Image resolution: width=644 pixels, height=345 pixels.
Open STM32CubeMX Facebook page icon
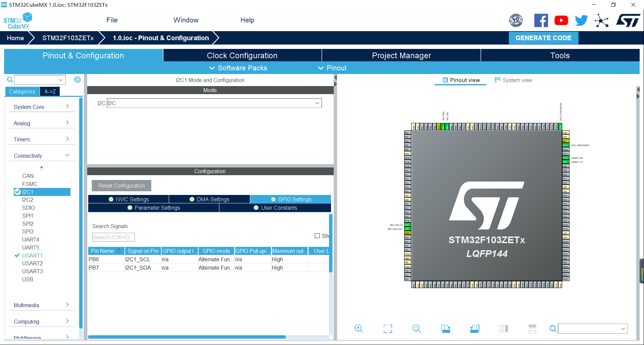(x=541, y=20)
